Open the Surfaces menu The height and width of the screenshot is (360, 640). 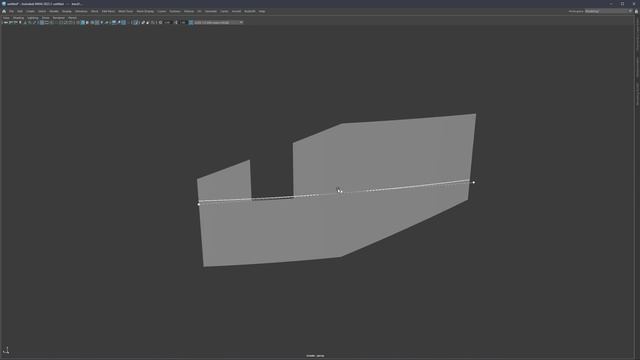click(175, 11)
